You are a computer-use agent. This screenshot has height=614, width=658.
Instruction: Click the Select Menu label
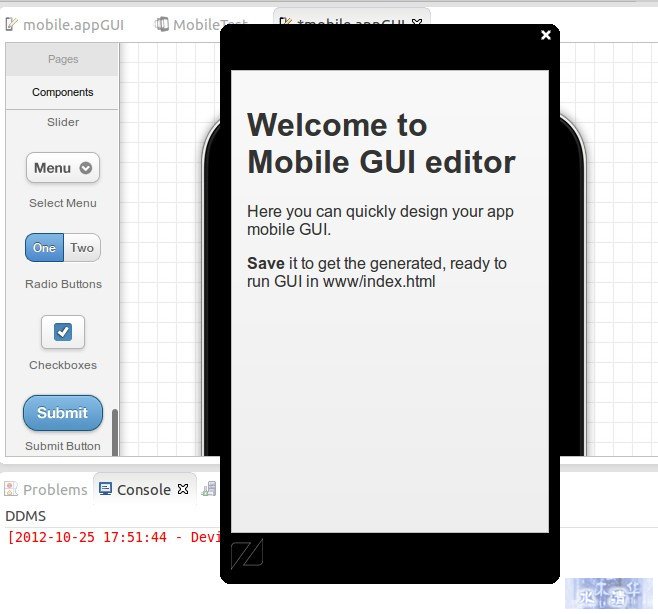[63, 203]
